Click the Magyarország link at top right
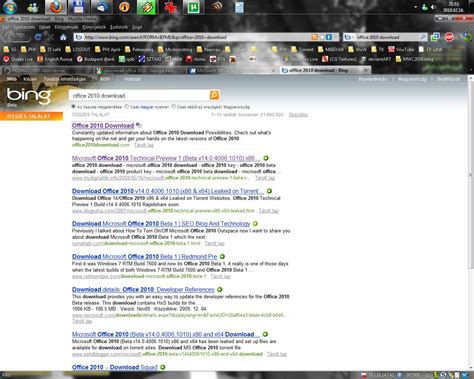The image size is (474, 379). [x=412, y=79]
